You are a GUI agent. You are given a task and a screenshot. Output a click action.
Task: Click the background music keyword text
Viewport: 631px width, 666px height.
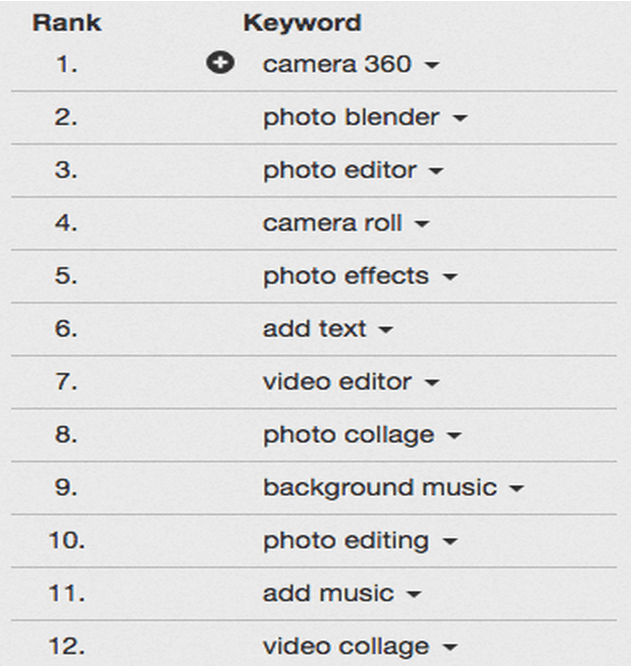tap(380, 488)
